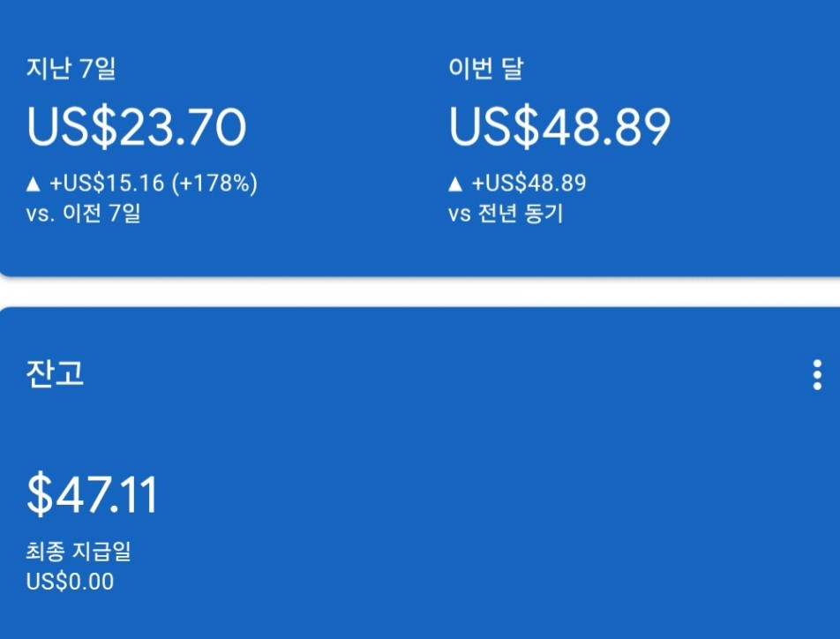Click the 잔고 card heading
Image resolution: width=840 pixels, height=639 pixels.
tap(55, 373)
